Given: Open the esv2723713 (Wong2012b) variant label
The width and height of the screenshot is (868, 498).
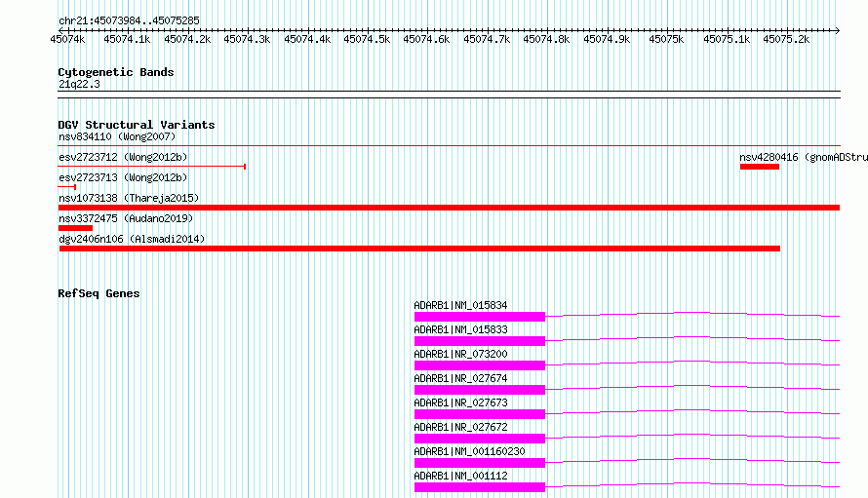Looking at the screenshot, I should click(123, 177).
